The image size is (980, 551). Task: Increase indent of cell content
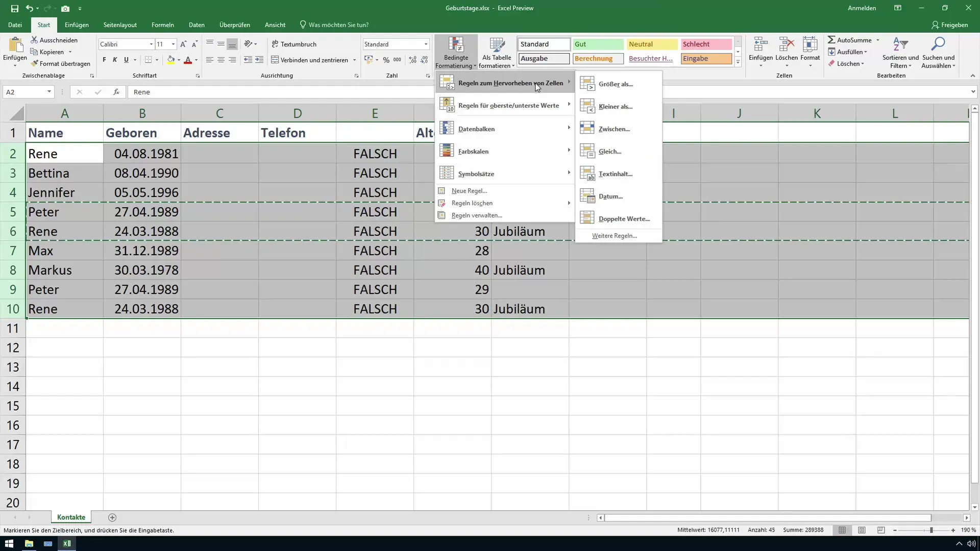coord(259,60)
